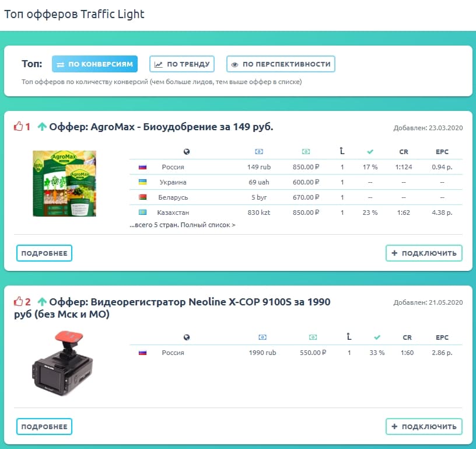The image size is (476, 449).
Task: Switch to the 'По перспективности' top filter
Action: (x=281, y=64)
